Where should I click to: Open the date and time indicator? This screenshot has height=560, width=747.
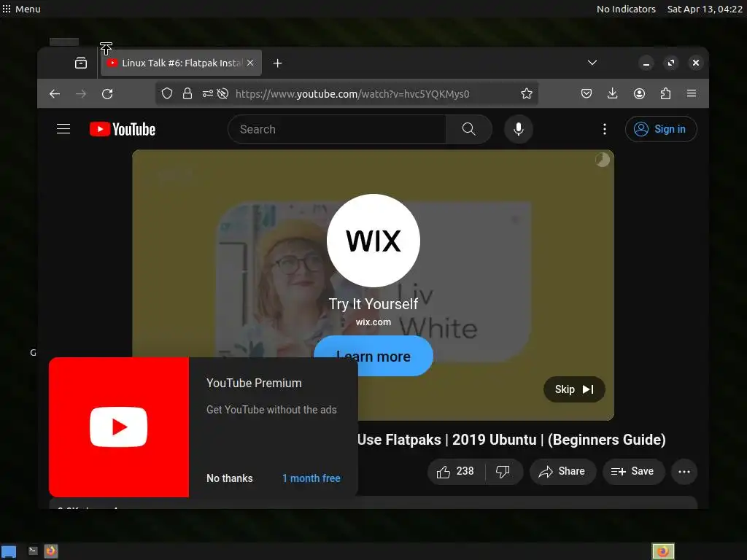[705, 9]
